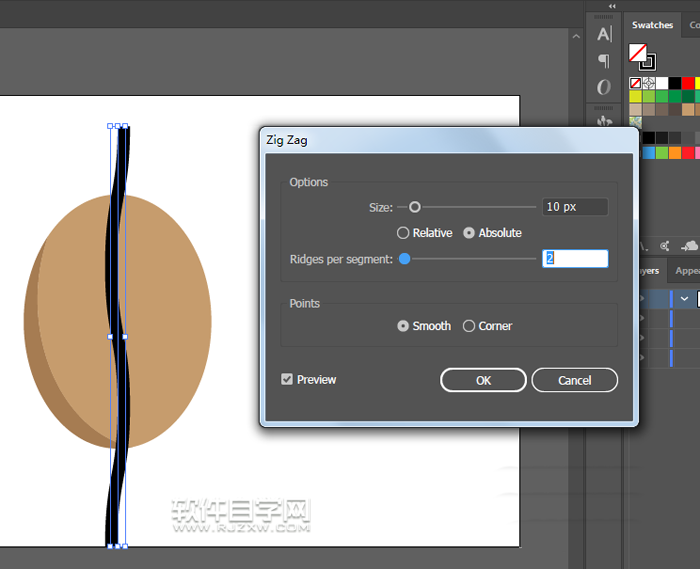Click OK in Zig Zag dialog
Image resolution: width=700 pixels, height=569 pixels.
click(x=483, y=380)
